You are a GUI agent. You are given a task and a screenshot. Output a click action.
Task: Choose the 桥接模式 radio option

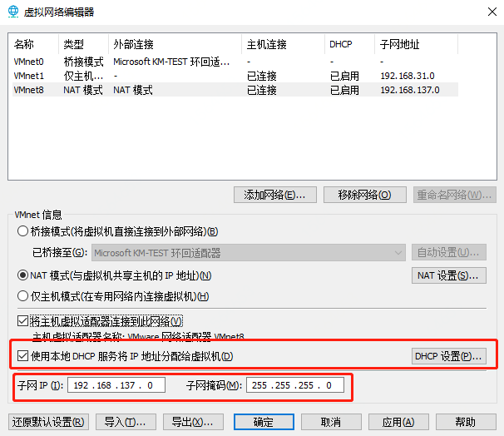22,231
